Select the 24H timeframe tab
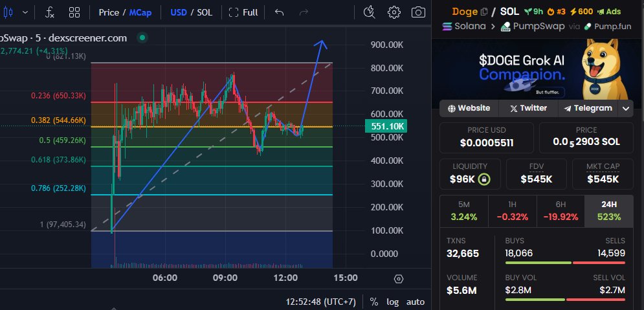 click(x=608, y=212)
